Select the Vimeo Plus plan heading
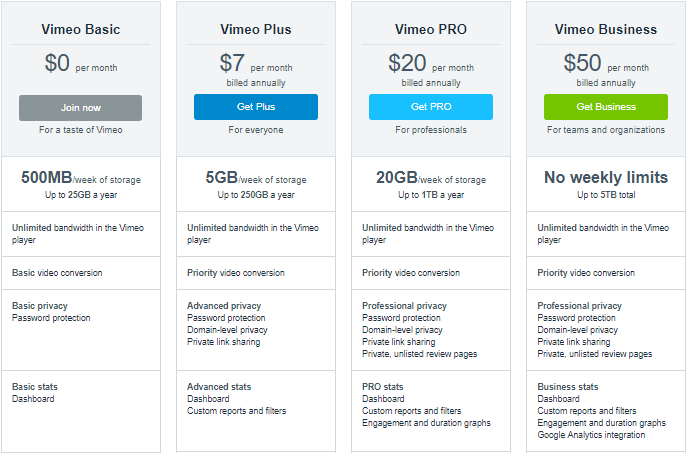Screen dimensions: 688x453 tap(256, 29)
